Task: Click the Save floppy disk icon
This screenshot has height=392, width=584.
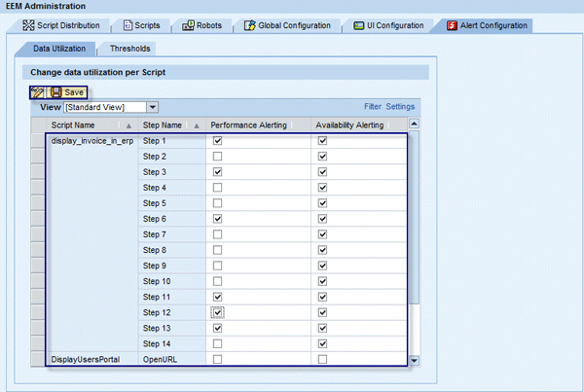Action: click(x=55, y=91)
